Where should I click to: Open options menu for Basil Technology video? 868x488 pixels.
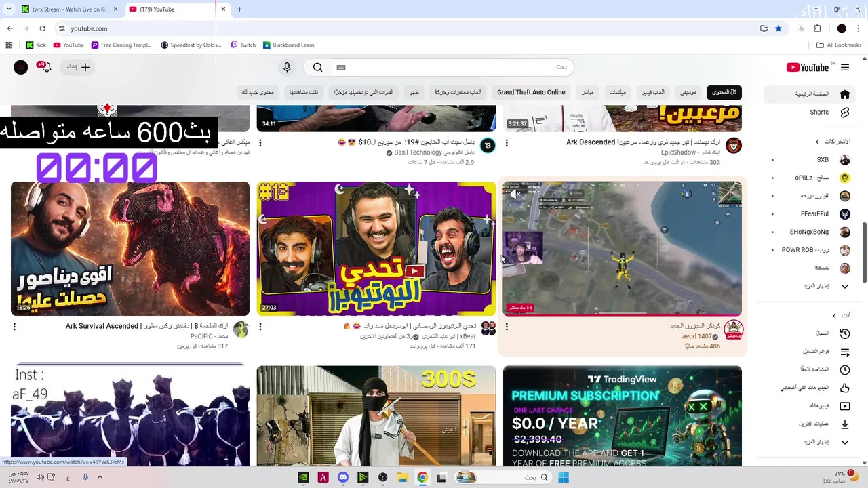coord(260,143)
